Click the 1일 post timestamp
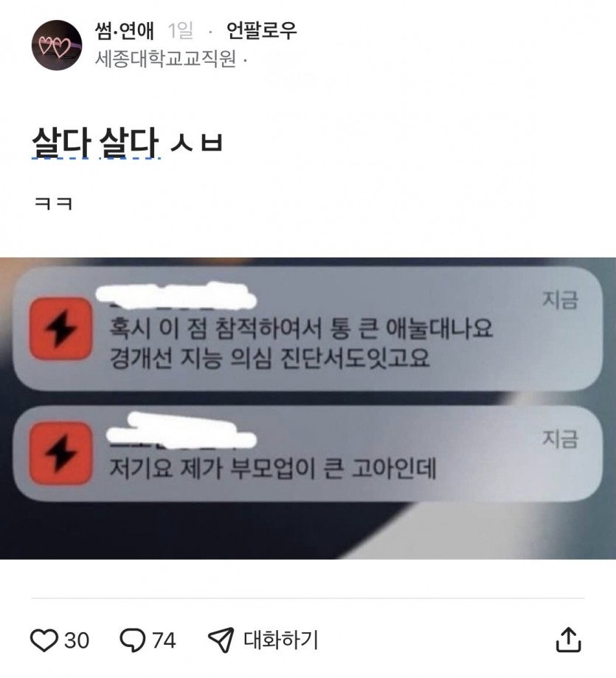 180,31
